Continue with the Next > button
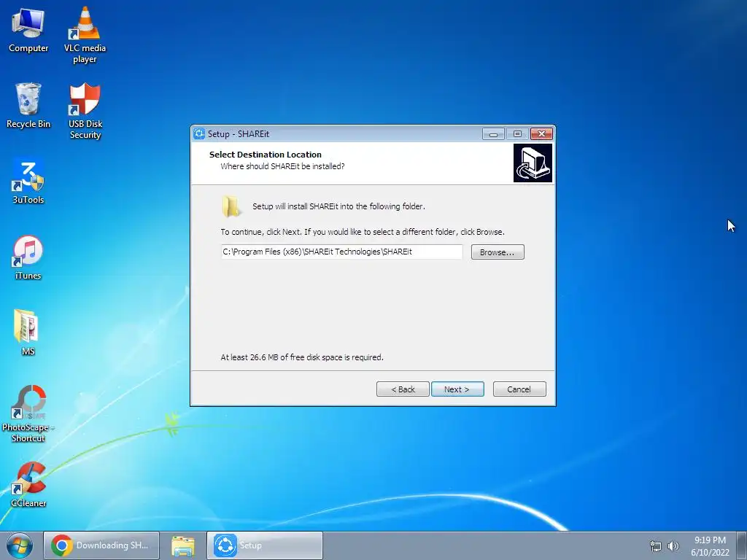747x560 pixels. (x=457, y=389)
